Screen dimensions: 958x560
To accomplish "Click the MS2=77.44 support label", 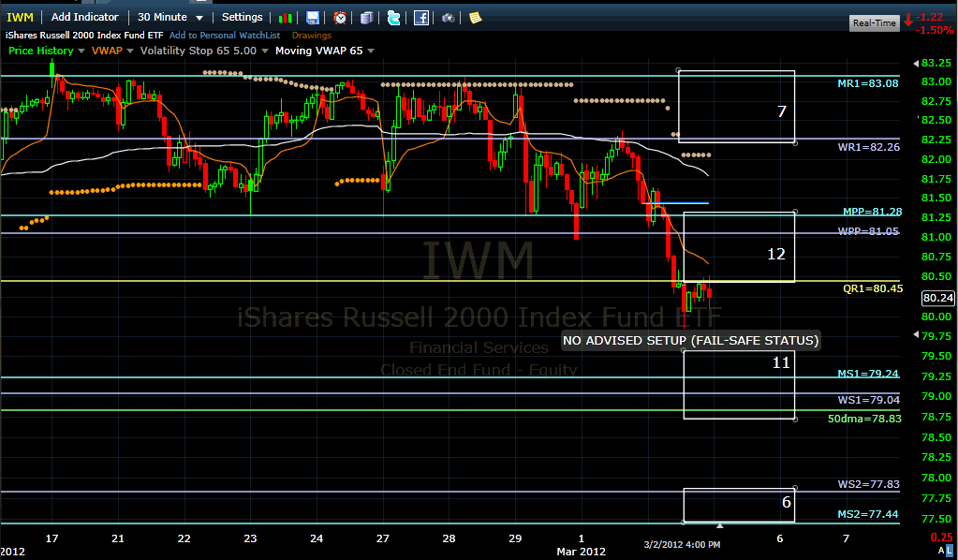I will [x=868, y=514].
